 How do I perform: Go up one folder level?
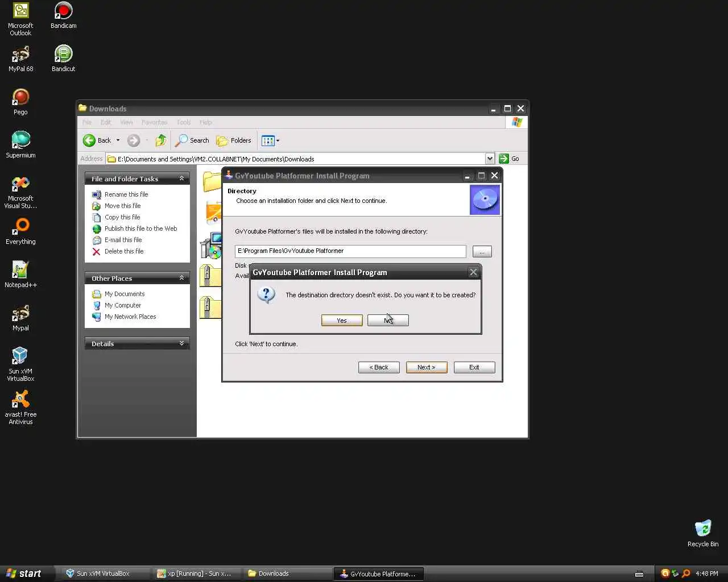click(161, 140)
